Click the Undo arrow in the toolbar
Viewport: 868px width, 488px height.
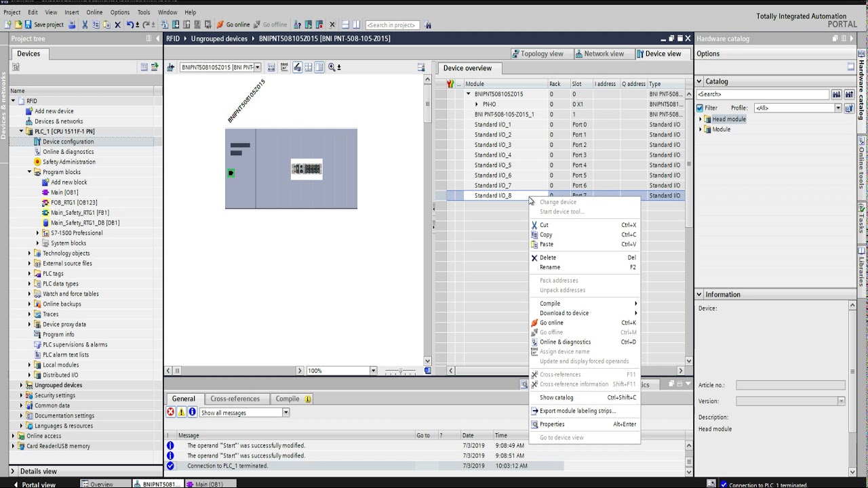[x=130, y=25]
